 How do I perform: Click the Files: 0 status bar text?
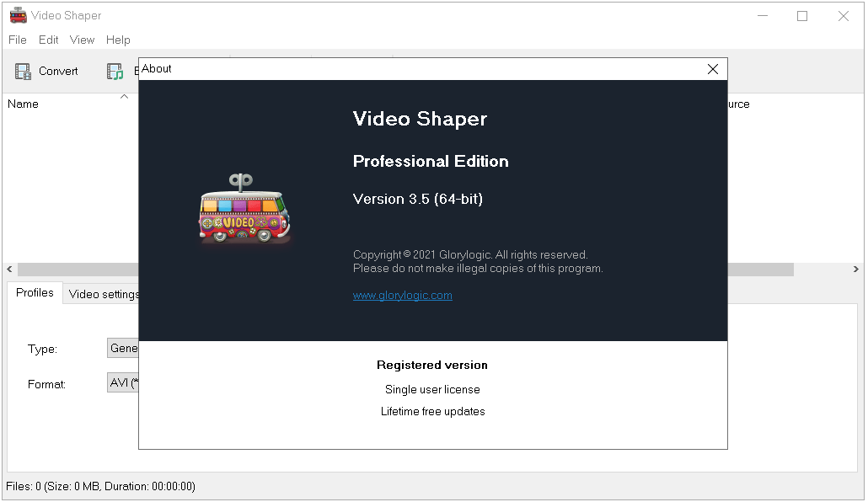point(101,487)
